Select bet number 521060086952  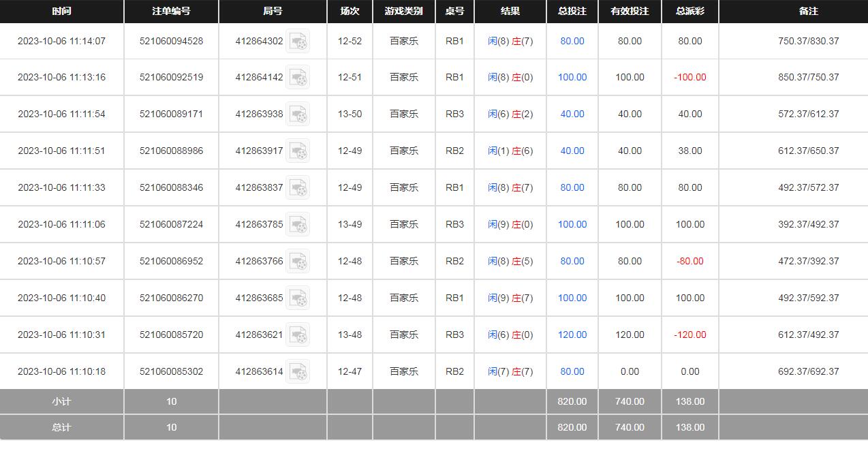pyautogui.click(x=171, y=261)
